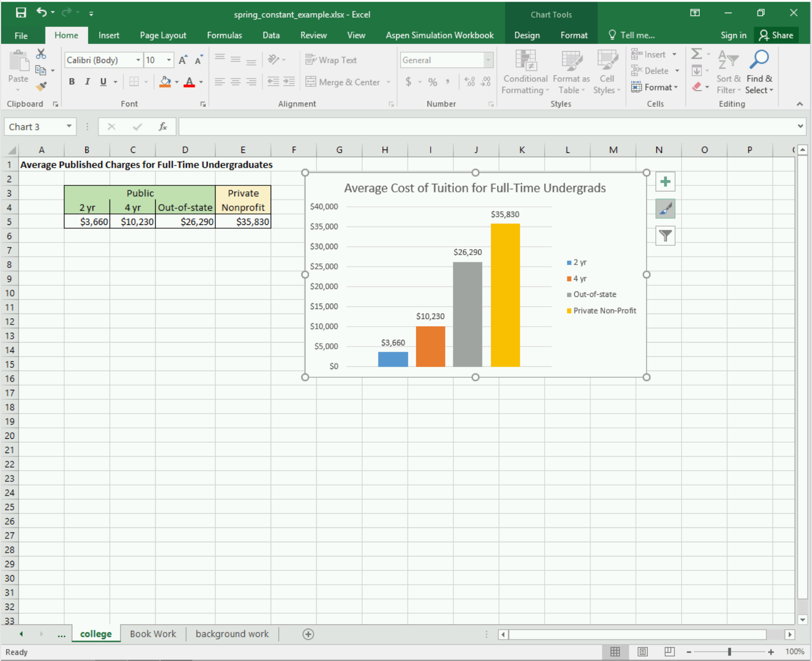812x661 pixels.
Task: Open Sort & Filter options
Action: click(728, 72)
